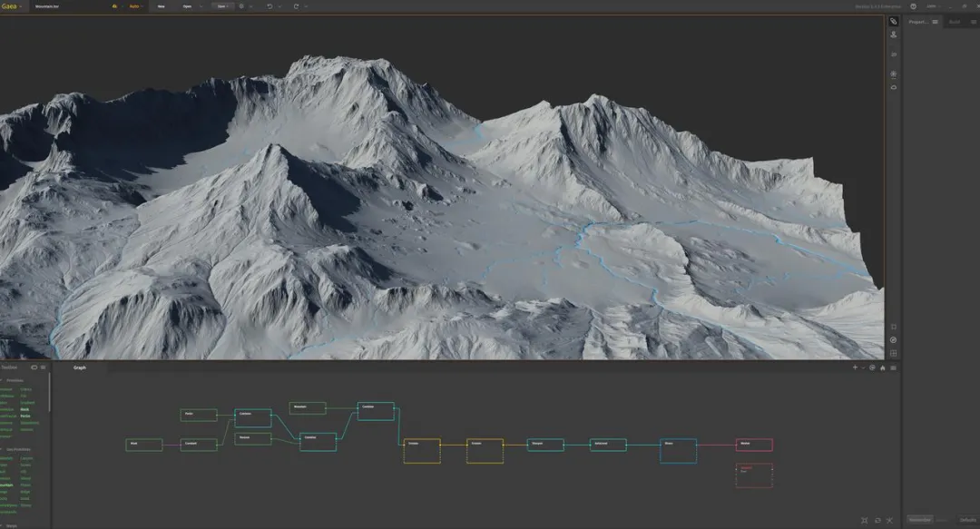
Task: Click the sun lighting icon beside viewport
Action: click(x=894, y=73)
